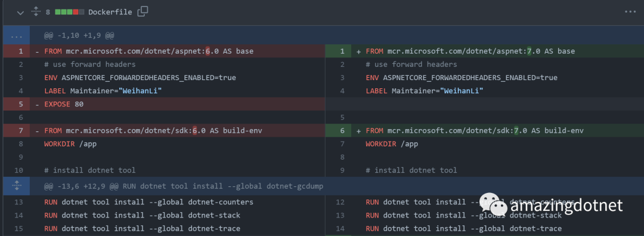Select right LABEL Maintainer="WeihanLi" line
This screenshot has width=644, height=236.
point(425,91)
